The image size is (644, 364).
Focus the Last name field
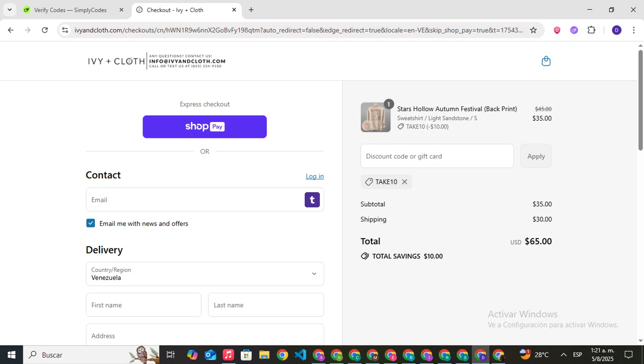266,305
